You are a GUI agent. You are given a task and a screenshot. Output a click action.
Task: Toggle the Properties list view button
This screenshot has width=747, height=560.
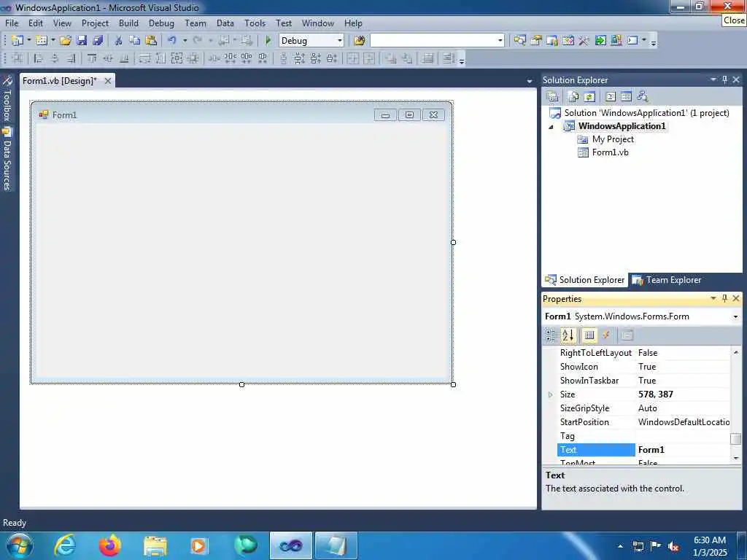(x=589, y=335)
